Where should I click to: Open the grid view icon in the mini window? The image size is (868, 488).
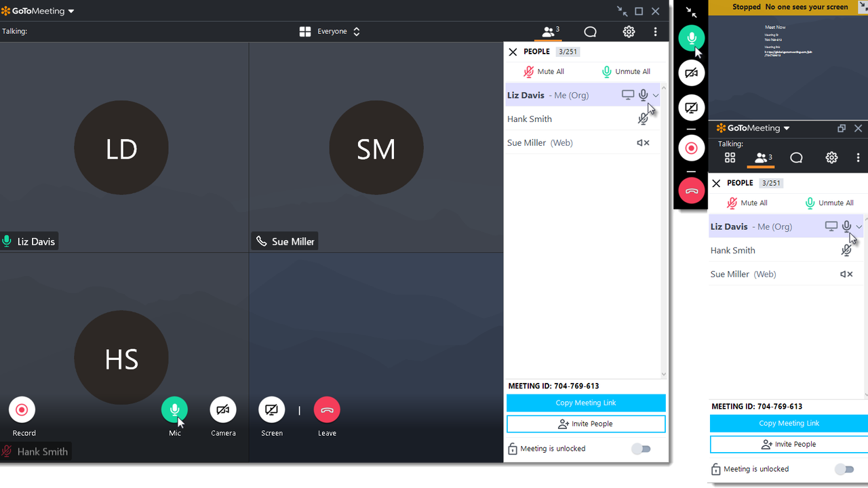coord(730,157)
